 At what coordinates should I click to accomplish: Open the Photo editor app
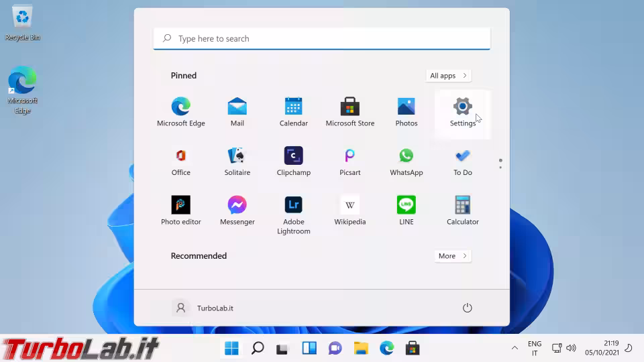pos(180,210)
